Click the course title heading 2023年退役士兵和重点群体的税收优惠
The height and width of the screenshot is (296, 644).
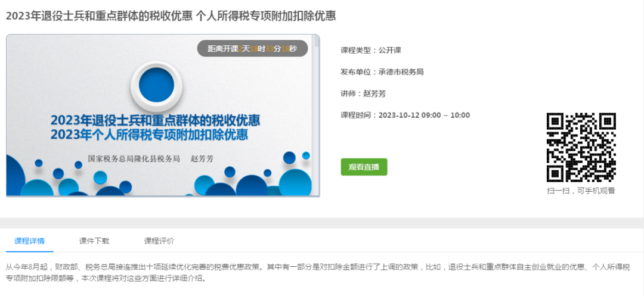click(x=171, y=15)
